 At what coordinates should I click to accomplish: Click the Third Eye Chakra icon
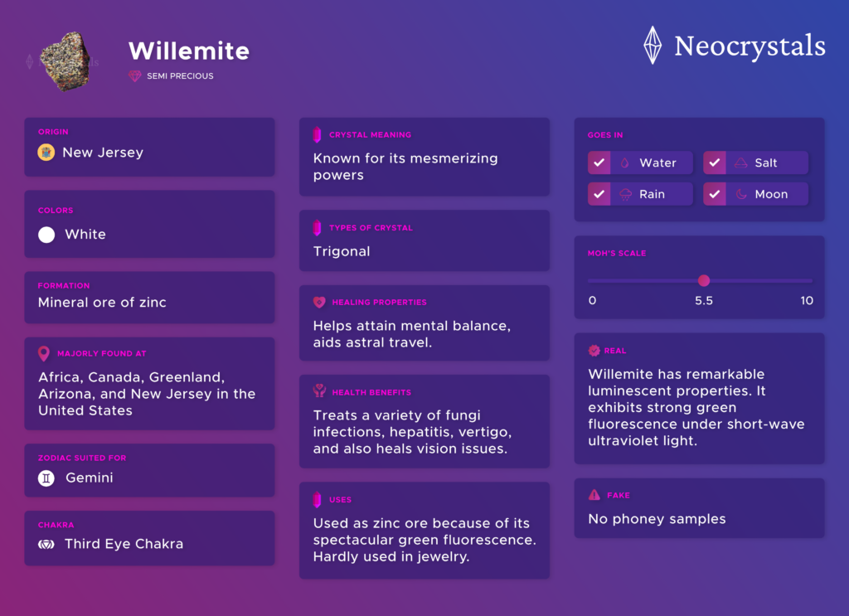[x=46, y=544]
